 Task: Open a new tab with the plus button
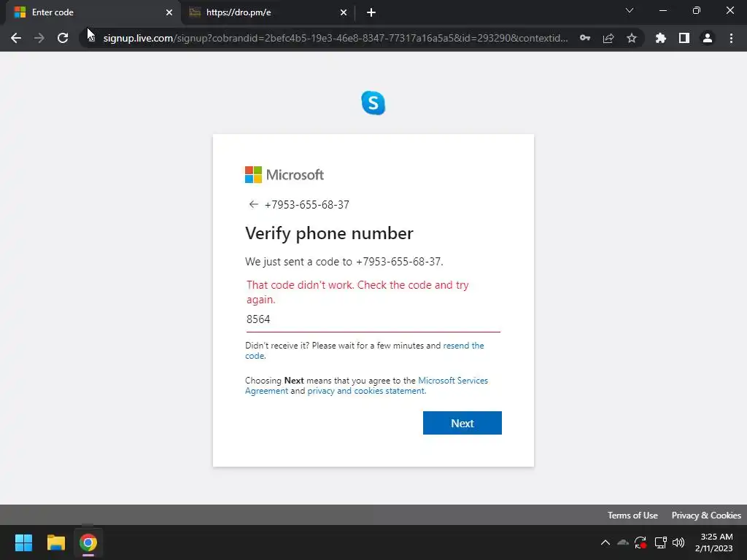coord(371,12)
